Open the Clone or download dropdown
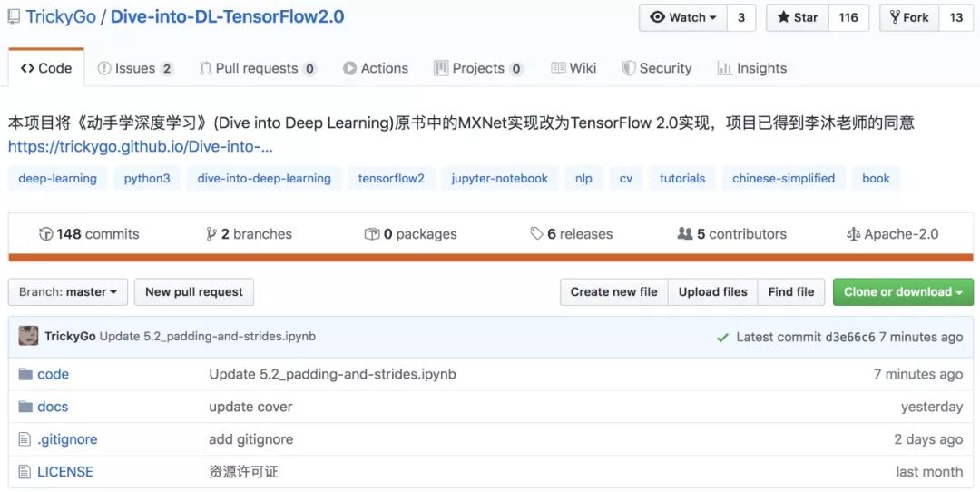The height and width of the screenshot is (492, 980). tap(903, 292)
